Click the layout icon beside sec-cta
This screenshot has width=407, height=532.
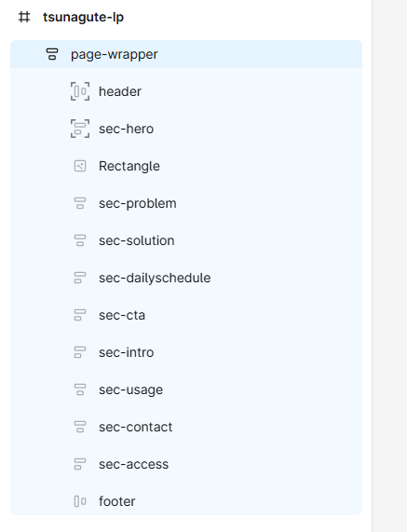(x=80, y=315)
